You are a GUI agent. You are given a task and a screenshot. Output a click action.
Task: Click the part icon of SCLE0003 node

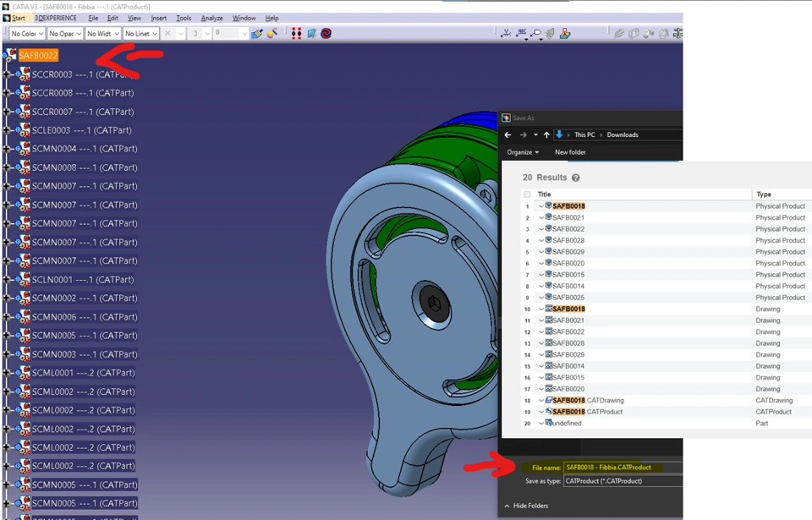coord(23,130)
